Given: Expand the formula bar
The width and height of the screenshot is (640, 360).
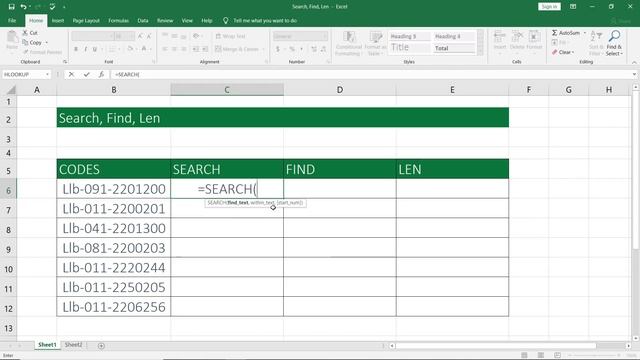Looking at the screenshot, I should (x=634, y=74).
